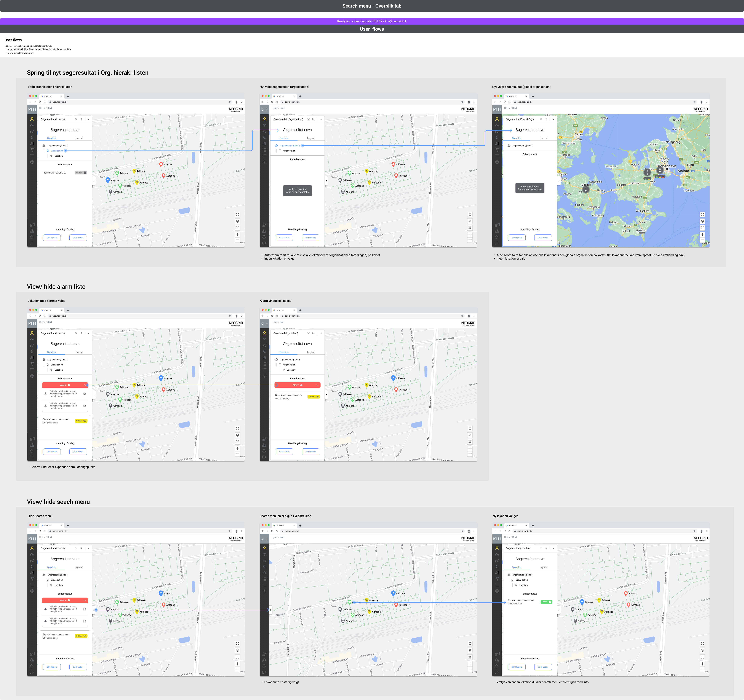Click Euro icon in 'Nyt valgt søgeresultat (organisation)' sidebar
This screenshot has height=700, width=744.
click(265, 137)
